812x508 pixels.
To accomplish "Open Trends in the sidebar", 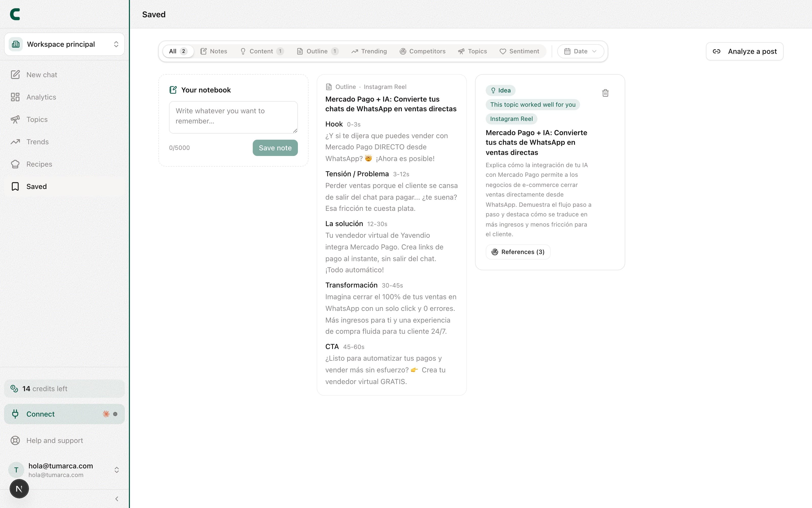I will point(64,142).
